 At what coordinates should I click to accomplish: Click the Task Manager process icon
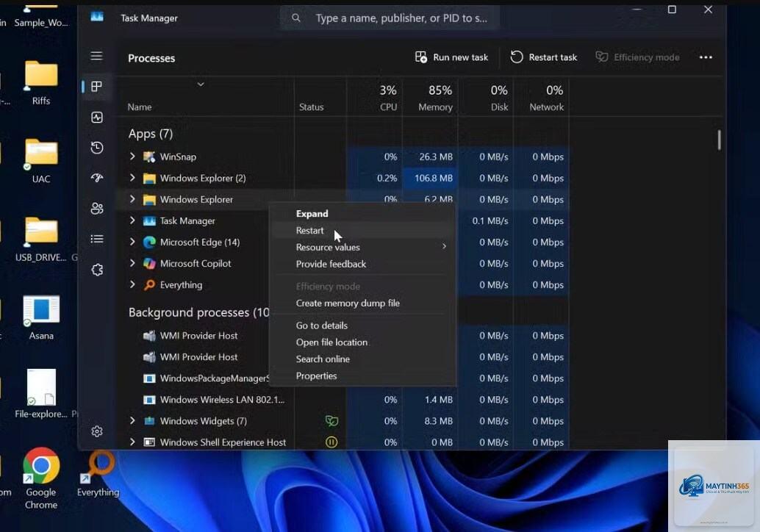[149, 220]
